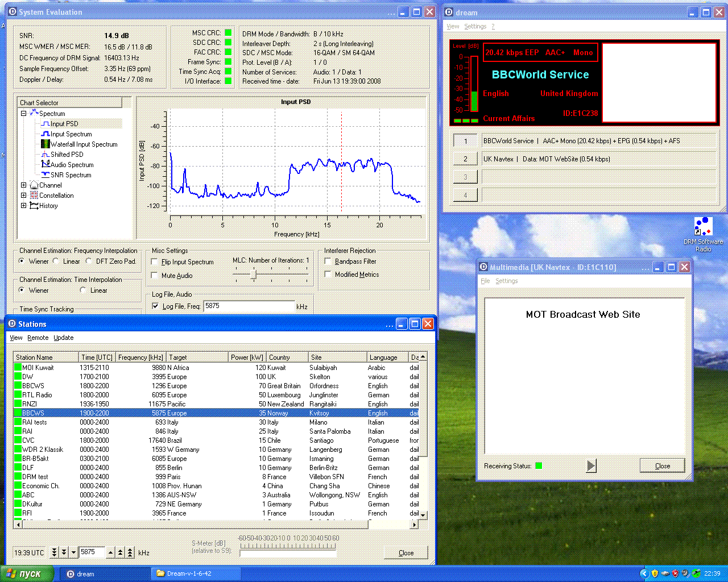Image resolution: width=728 pixels, height=582 pixels.
Task: Open the volume speaker tray icon
Action: (685, 573)
